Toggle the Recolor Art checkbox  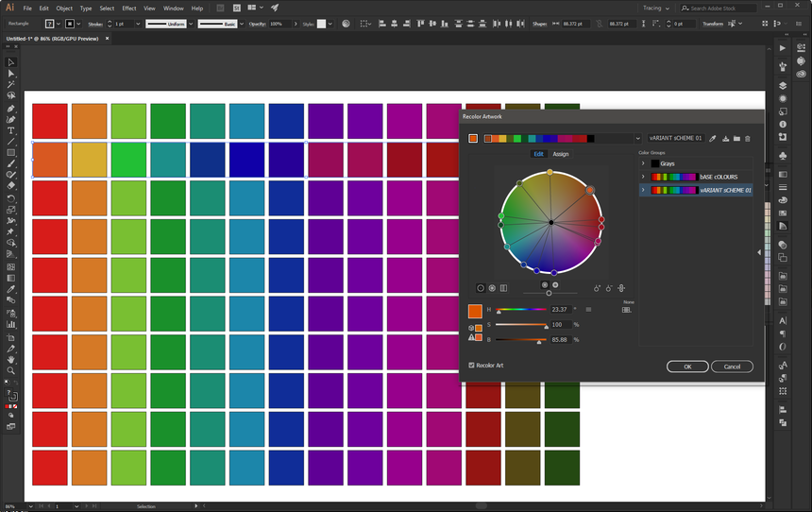(472, 365)
